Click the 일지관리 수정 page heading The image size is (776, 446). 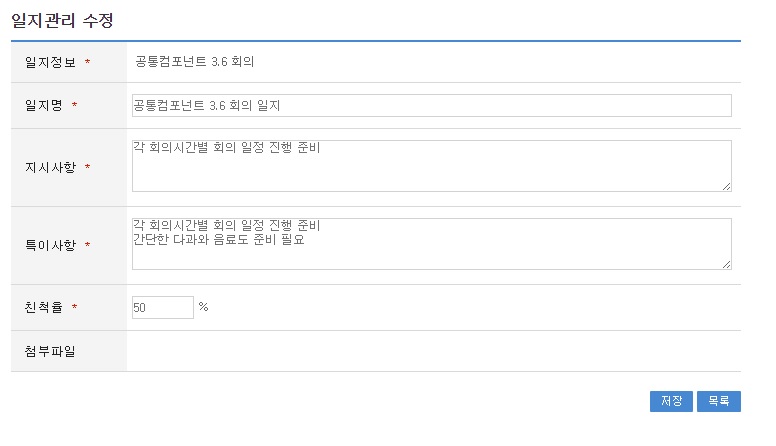tap(68, 19)
